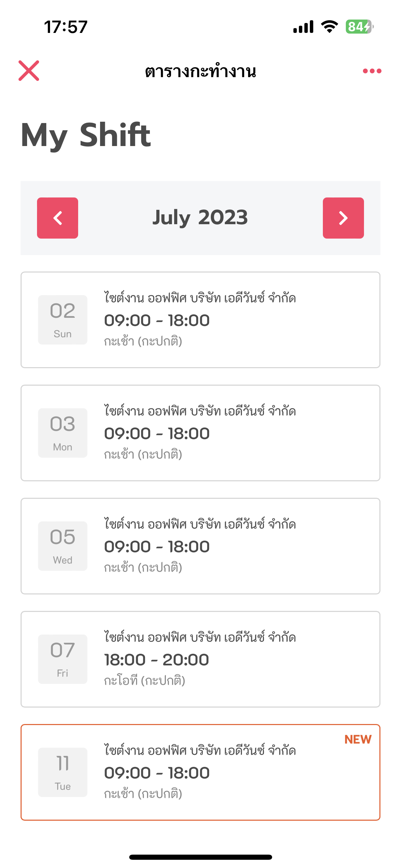
Task: Tap the battery indicator in the status bar
Action: pos(360,26)
